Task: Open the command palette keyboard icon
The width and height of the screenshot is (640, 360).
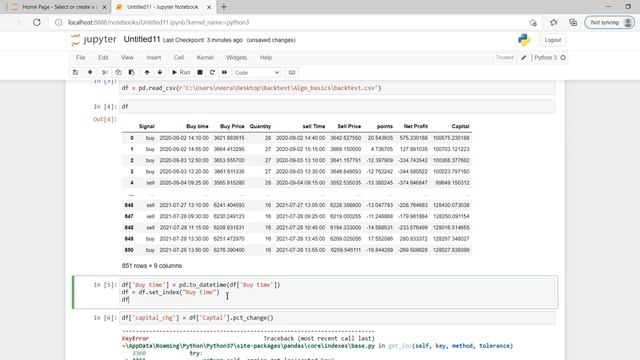Action: pyautogui.click(x=292, y=72)
